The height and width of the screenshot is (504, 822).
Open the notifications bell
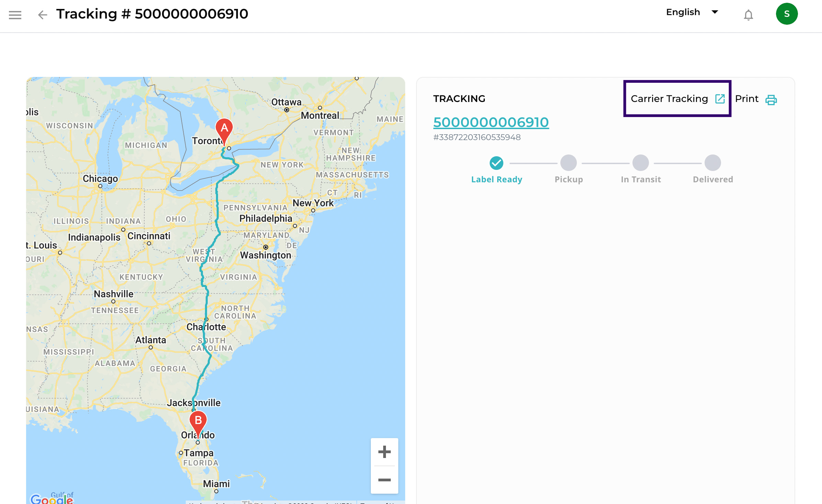(x=748, y=15)
